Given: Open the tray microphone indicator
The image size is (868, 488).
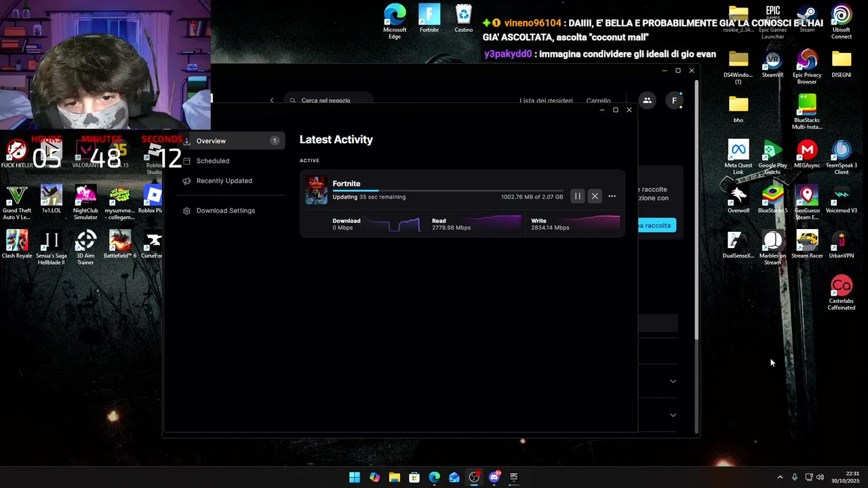Looking at the screenshot, I should (x=795, y=477).
